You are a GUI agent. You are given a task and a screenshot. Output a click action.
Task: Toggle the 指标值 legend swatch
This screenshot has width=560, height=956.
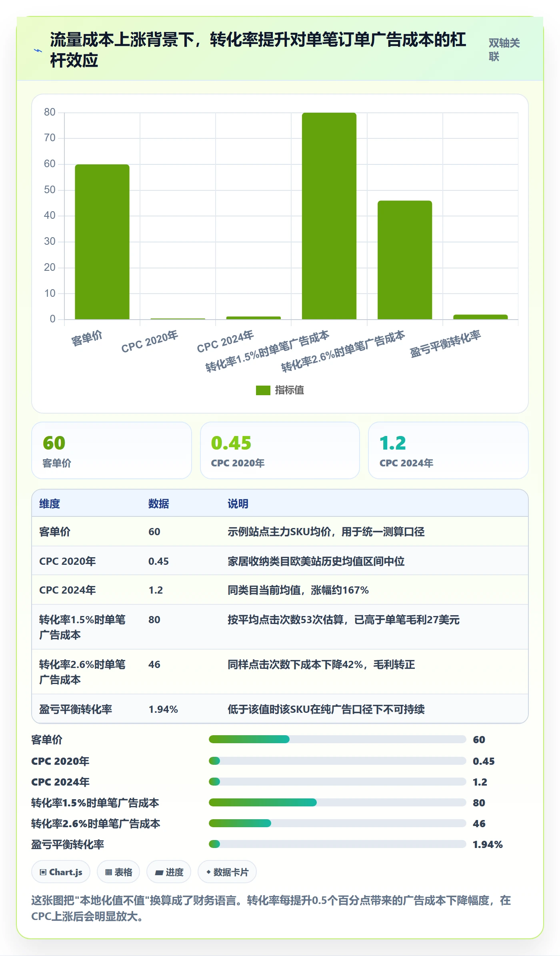(263, 390)
